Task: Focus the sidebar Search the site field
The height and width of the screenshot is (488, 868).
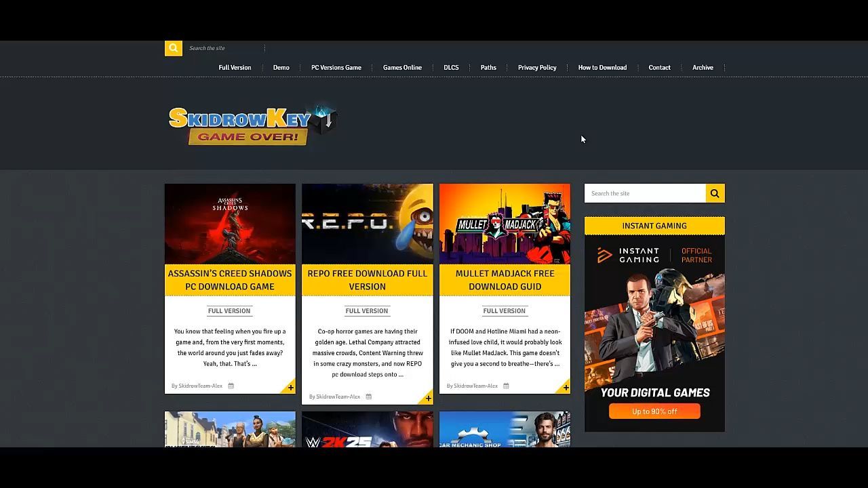Action: (645, 193)
